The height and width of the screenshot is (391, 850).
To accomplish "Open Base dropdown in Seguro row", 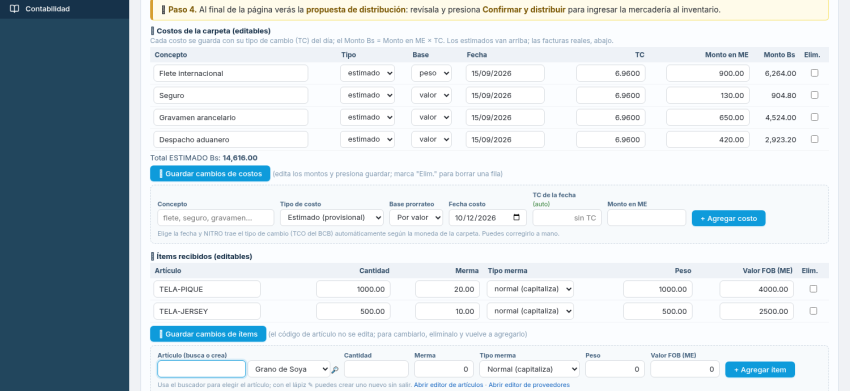I will [x=432, y=95].
